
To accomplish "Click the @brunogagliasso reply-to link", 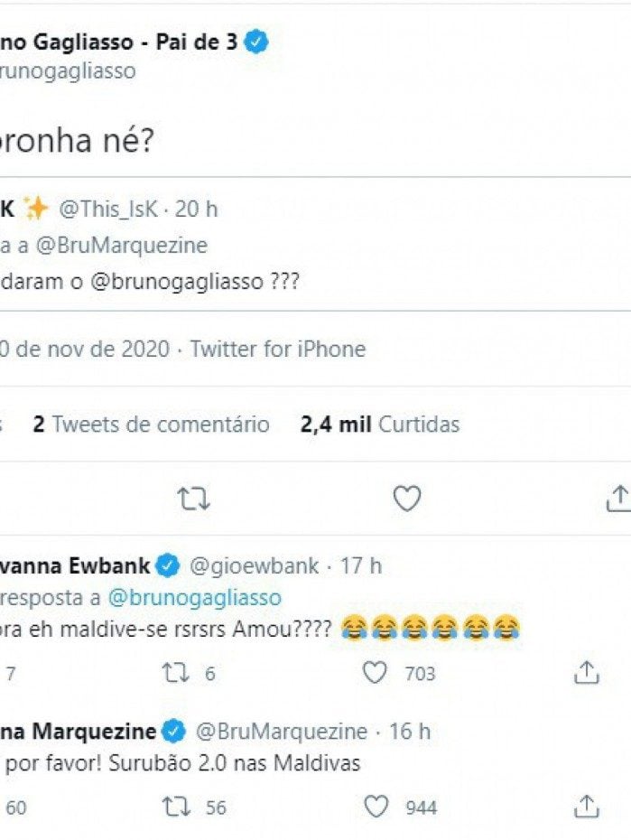I will [194, 597].
